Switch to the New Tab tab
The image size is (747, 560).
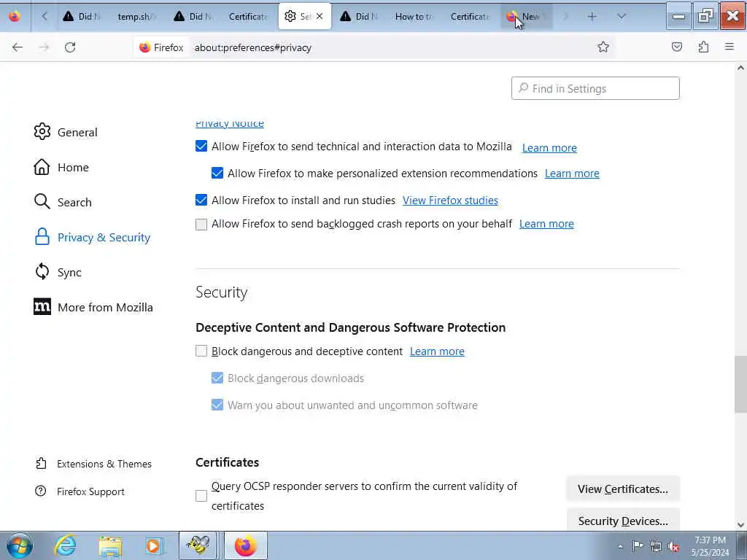click(527, 17)
